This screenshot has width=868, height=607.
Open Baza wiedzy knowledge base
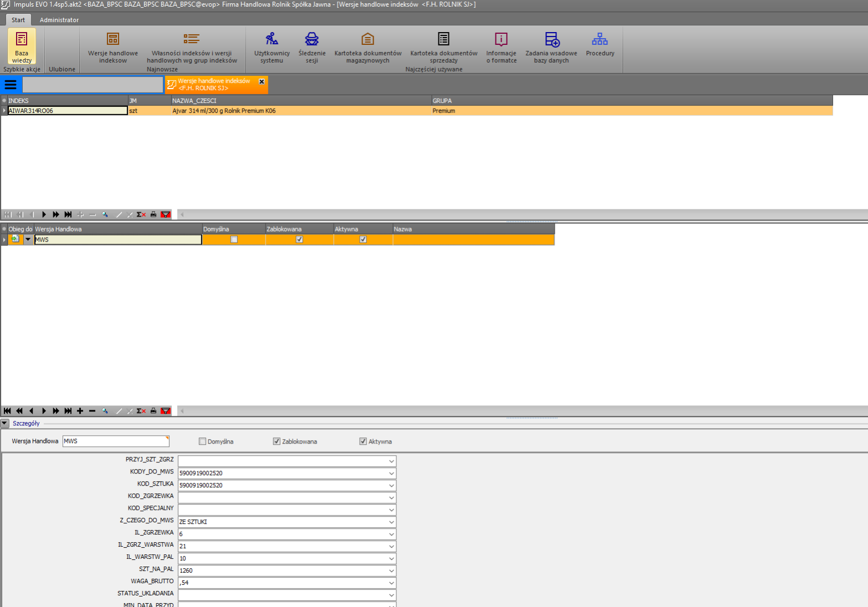[x=22, y=46]
